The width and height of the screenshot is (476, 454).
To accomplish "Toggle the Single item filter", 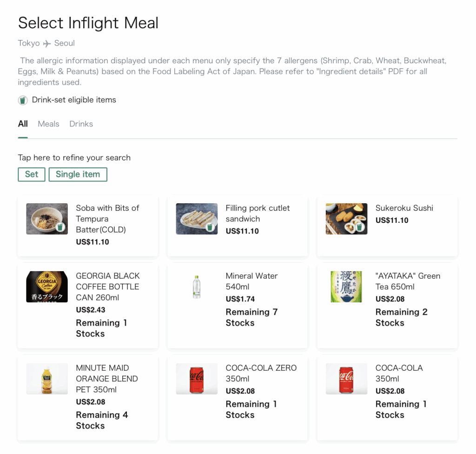I will (x=78, y=174).
